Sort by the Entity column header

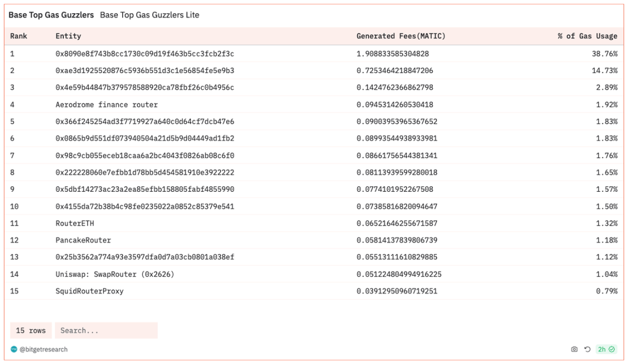[68, 36]
